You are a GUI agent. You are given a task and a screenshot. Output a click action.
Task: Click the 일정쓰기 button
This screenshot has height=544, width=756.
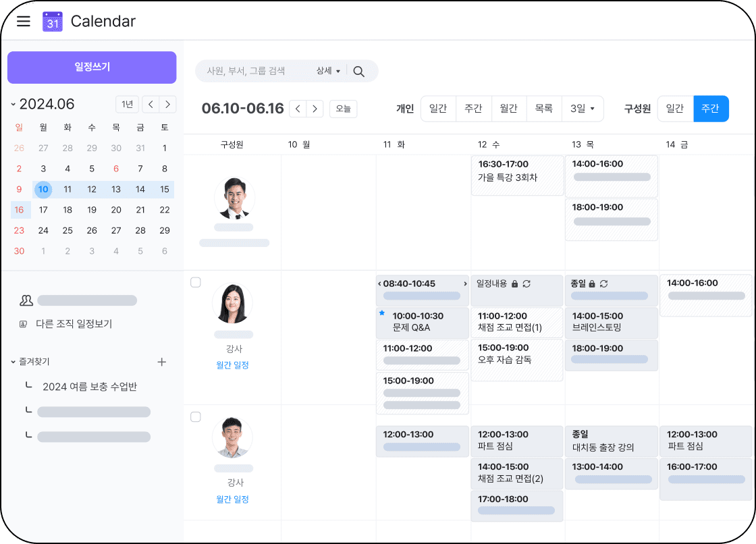(x=92, y=67)
